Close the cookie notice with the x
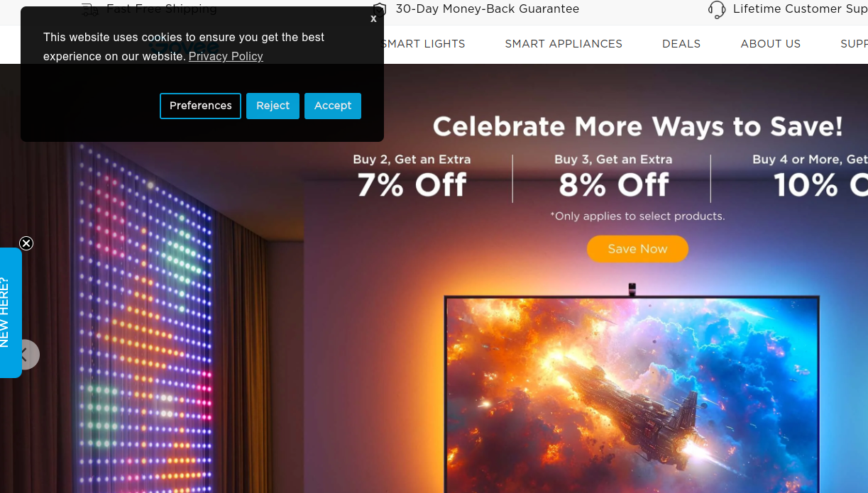The height and width of the screenshot is (493, 868). [373, 19]
